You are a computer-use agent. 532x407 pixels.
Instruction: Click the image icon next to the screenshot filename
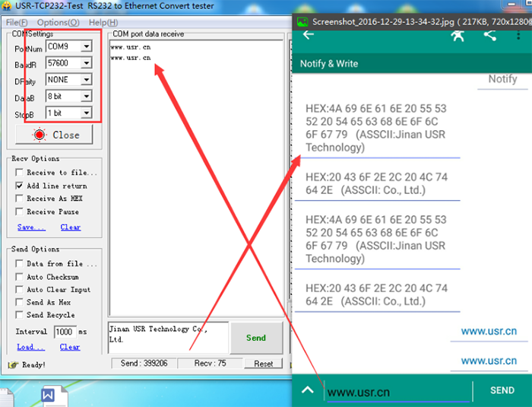[x=302, y=21]
